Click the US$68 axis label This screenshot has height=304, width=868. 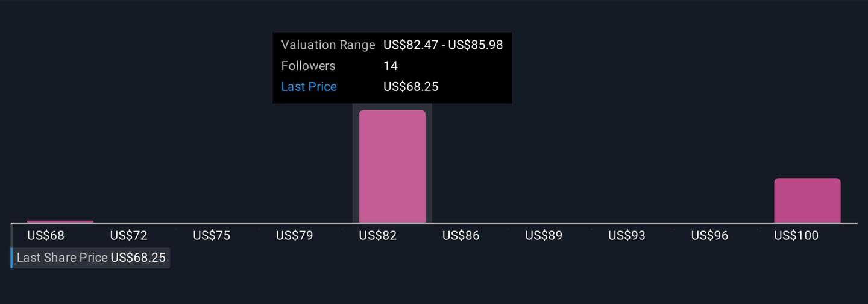coord(46,235)
